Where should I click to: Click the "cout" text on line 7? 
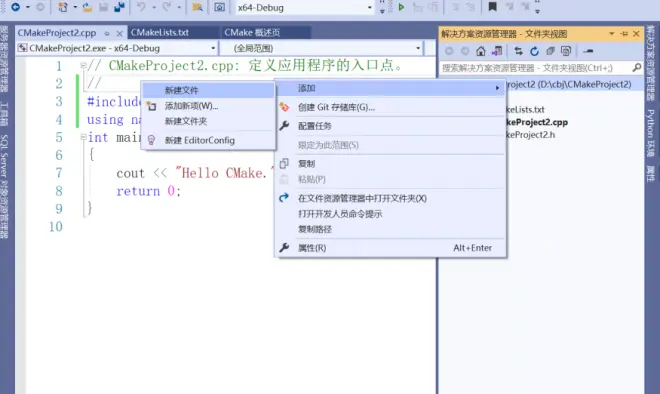pos(130,173)
